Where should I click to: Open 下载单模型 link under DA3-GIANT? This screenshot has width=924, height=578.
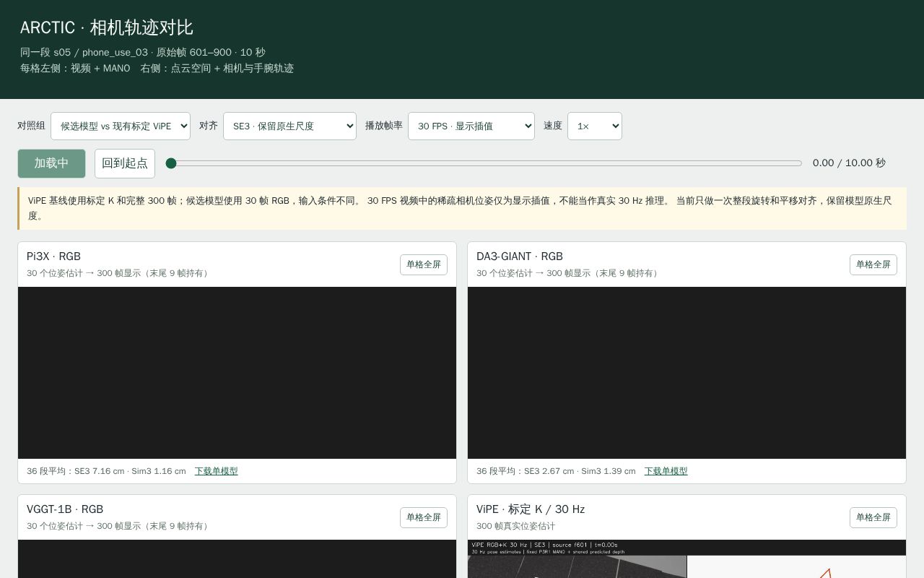(x=666, y=471)
